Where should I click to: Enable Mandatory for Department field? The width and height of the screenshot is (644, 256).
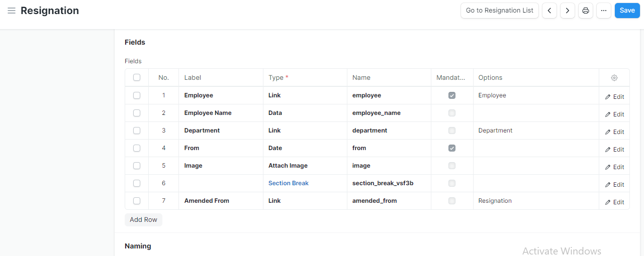452,131
